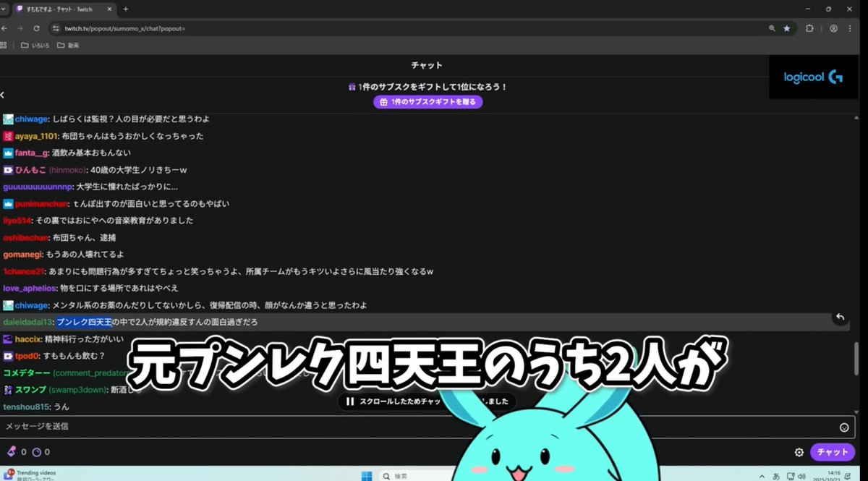Image resolution: width=868 pixels, height=481 pixels.
Task: Open the Chrome extensions puzzle icon
Action: [809, 28]
